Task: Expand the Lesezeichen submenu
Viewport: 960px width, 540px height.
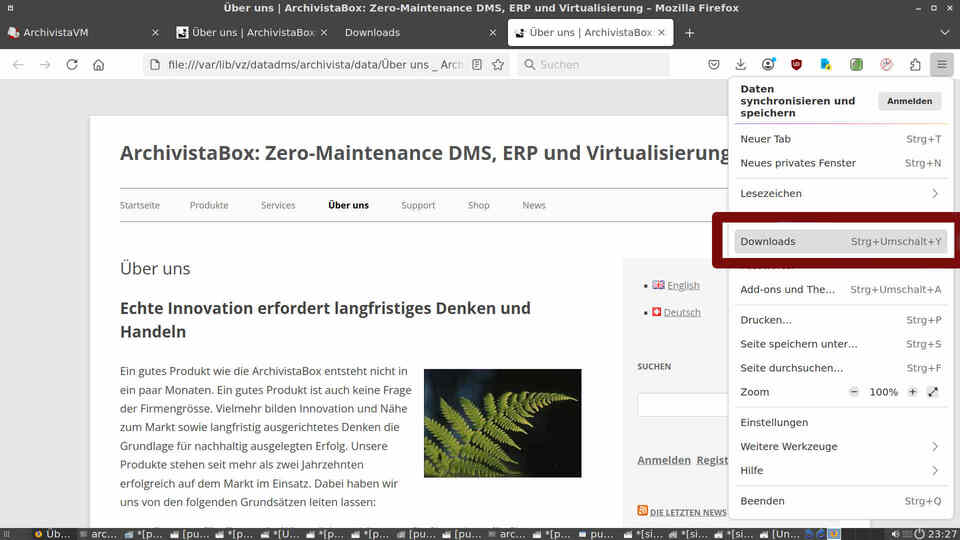Action: tap(840, 193)
